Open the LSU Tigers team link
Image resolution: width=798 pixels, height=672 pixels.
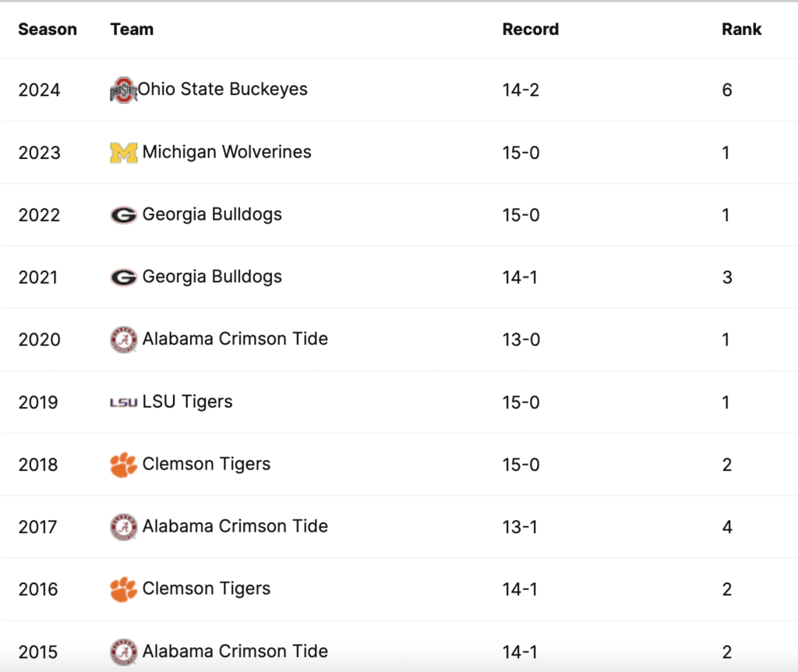point(187,401)
